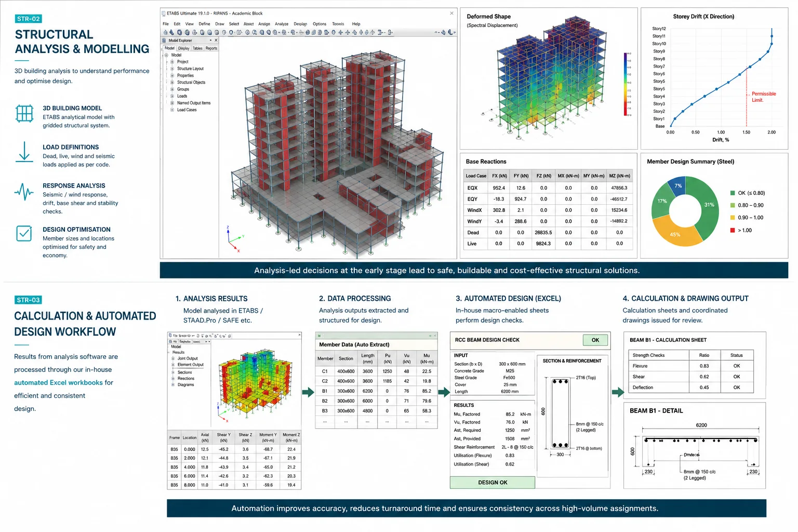798x532 pixels.
Task: Click the WindX load case cell
Action: 474,210
